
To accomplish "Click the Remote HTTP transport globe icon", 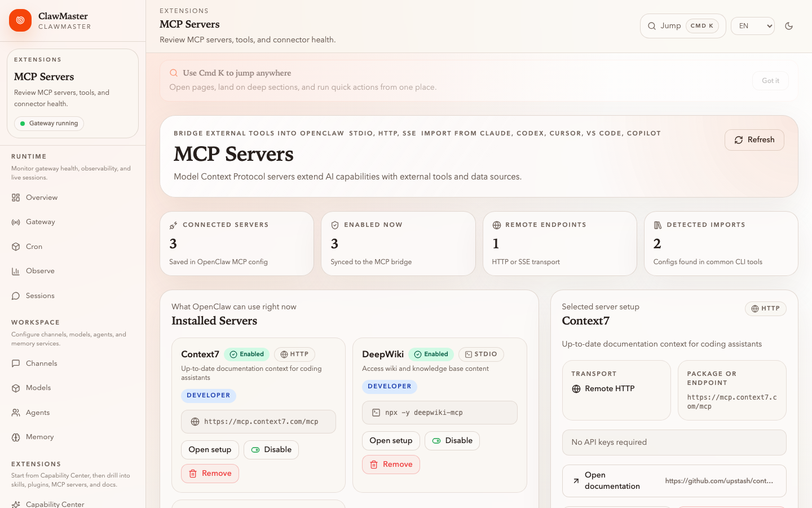I will 576,389.
